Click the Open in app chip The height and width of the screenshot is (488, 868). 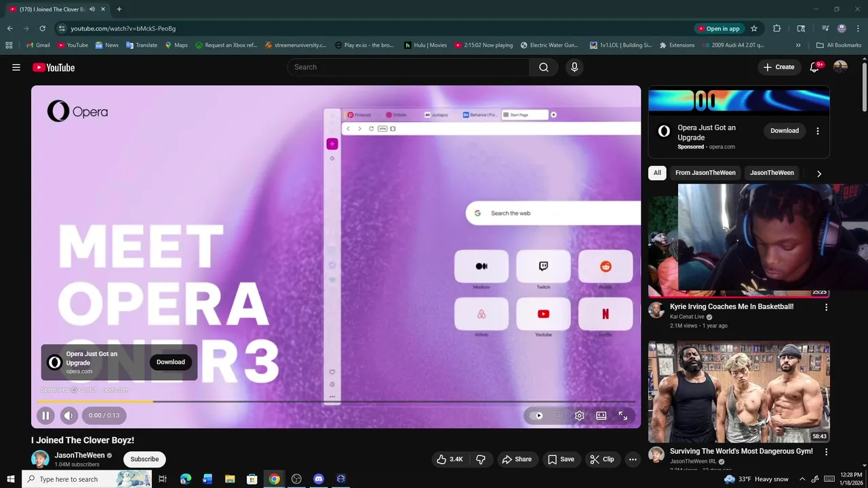coord(719,28)
